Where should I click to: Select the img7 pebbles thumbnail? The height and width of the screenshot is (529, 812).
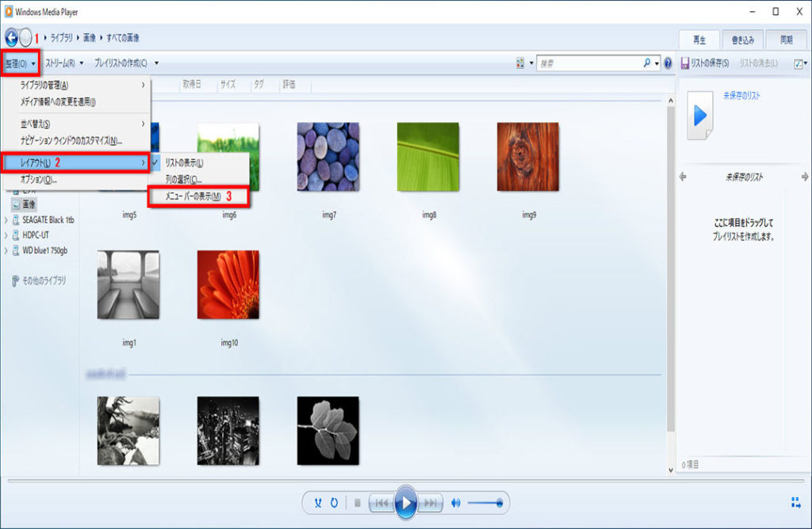coord(328,156)
